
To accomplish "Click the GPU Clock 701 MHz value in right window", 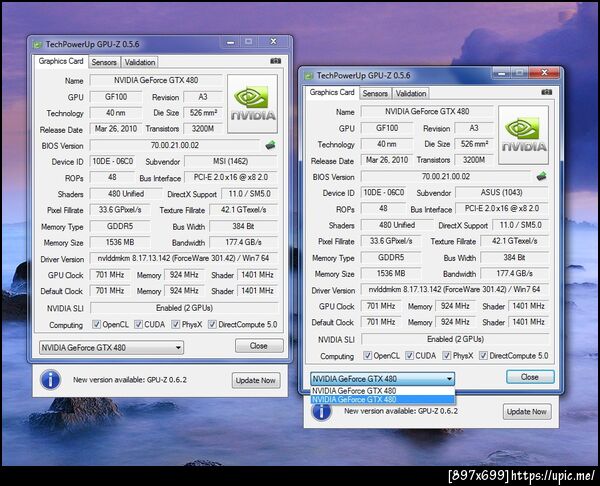I will click(x=381, y=306).
